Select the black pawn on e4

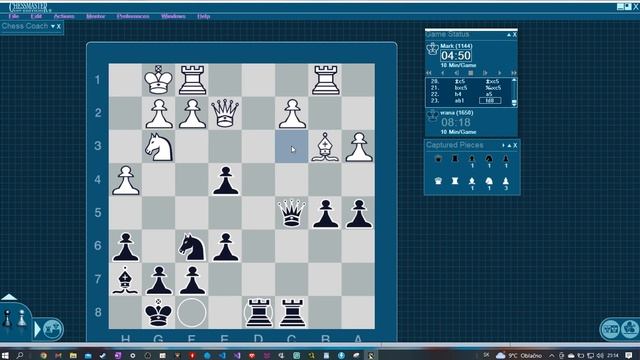click(225, 180)
